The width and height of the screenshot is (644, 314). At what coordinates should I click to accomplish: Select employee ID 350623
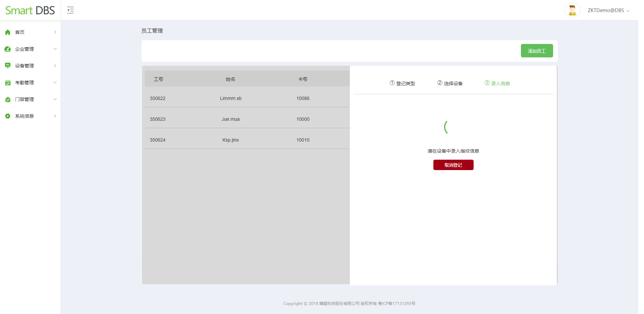(x=158, y=119)
